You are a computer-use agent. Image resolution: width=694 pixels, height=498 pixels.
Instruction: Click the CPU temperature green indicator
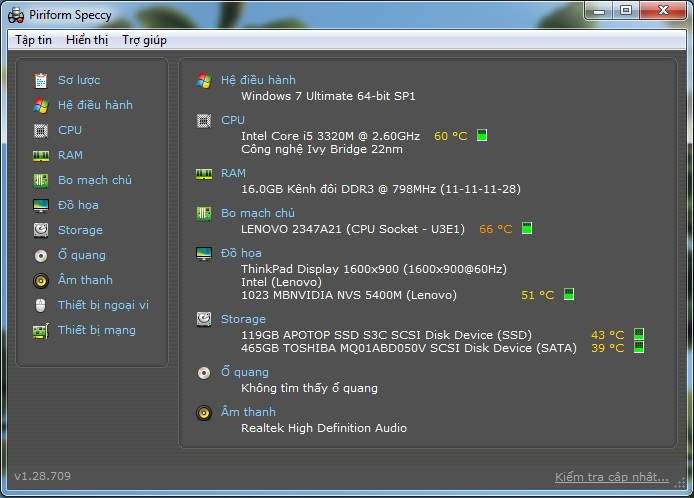[481, 136]
